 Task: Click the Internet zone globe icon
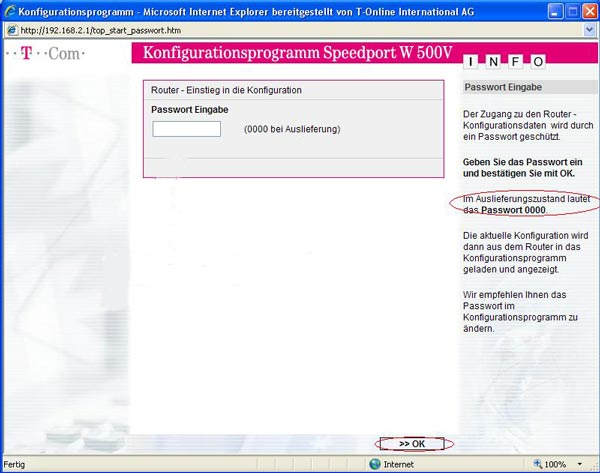pyautogui.click(x=375, y=464)
